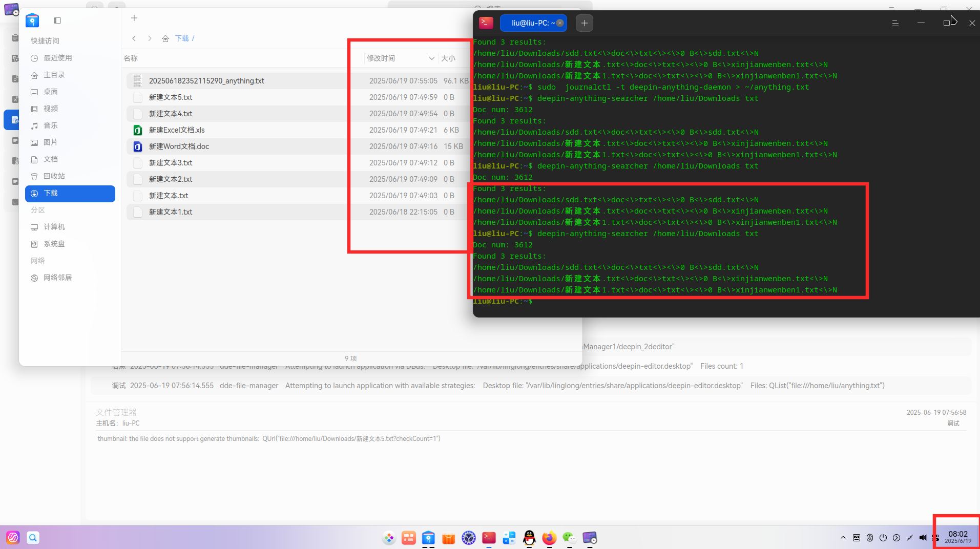This screenshot has width=980, height=549.
Task: Open the terminal icon in the dock
Action: pos(489,538)
